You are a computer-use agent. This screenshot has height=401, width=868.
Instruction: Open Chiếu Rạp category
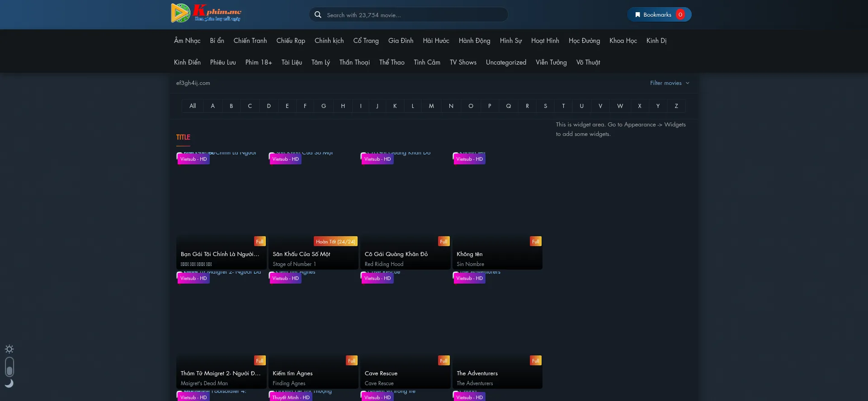[x=291, y=41]
